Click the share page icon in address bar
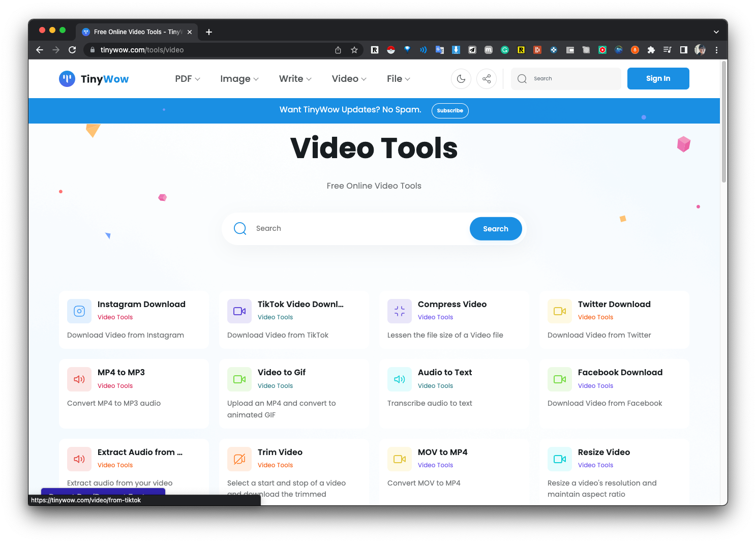The width and height of the screenshot is (756, 543). tap(338, 50)
